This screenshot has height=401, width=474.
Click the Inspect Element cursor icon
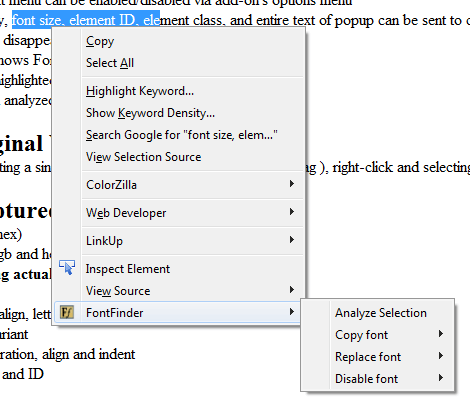(67, 267)
